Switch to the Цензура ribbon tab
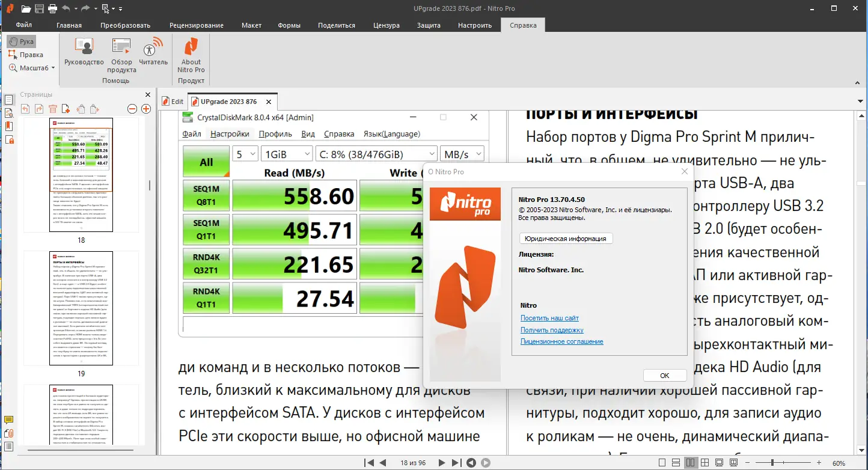 pyautogui.click(x=386, y=25)
